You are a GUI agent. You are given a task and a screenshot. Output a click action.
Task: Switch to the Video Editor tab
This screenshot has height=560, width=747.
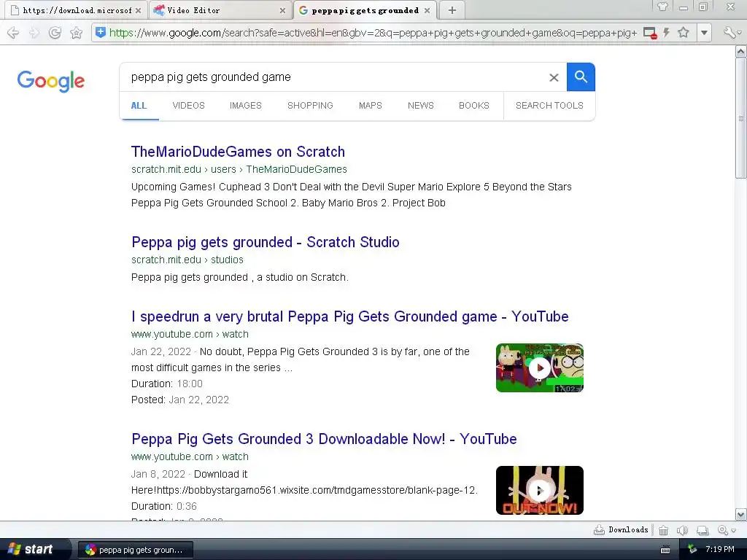pos(220,10)
